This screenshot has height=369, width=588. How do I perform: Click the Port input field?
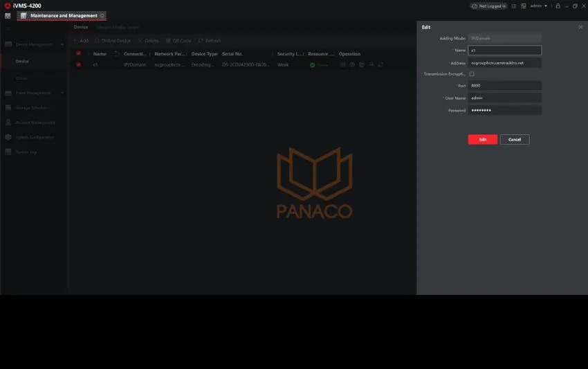pyautogui.click(x=504, y=86)
